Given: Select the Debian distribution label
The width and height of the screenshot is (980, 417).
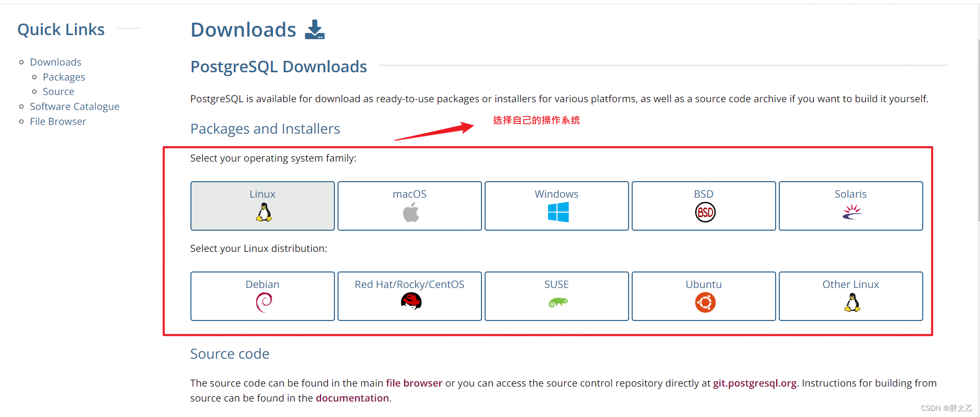Looking at the screenshot, I should pos(262,284).
